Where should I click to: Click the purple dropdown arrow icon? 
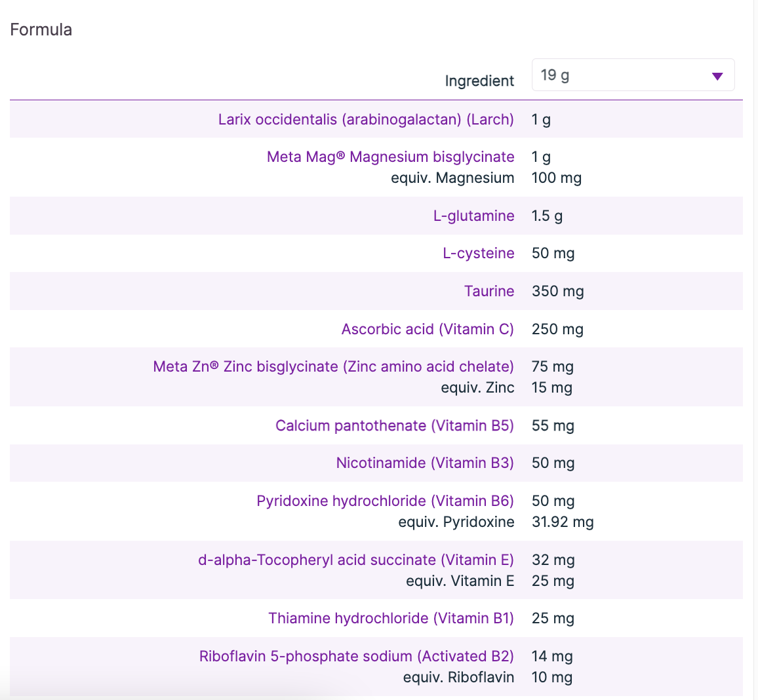[x=717, y=77]
